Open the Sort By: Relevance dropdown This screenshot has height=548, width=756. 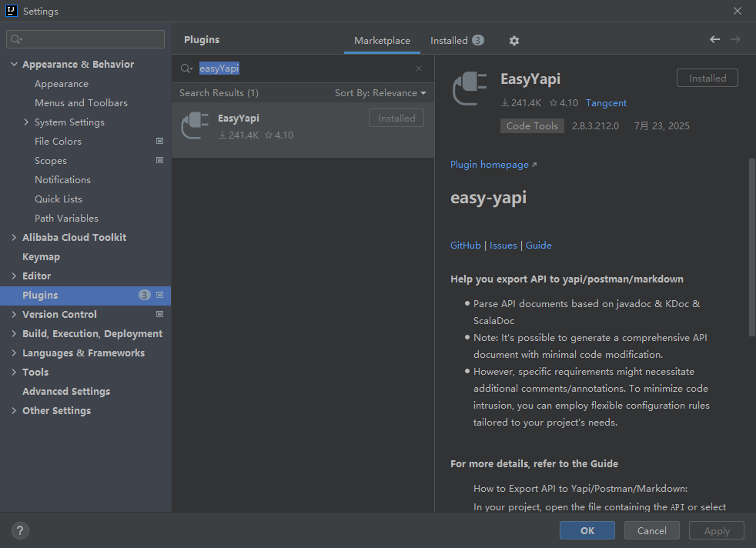(x=380, y=93)
